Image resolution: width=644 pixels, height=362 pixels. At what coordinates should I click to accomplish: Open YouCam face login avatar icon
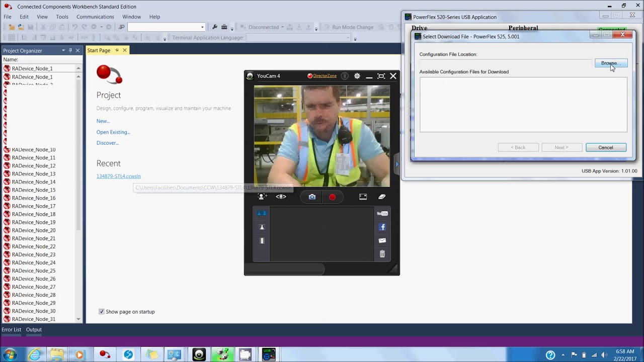(262, 197)
